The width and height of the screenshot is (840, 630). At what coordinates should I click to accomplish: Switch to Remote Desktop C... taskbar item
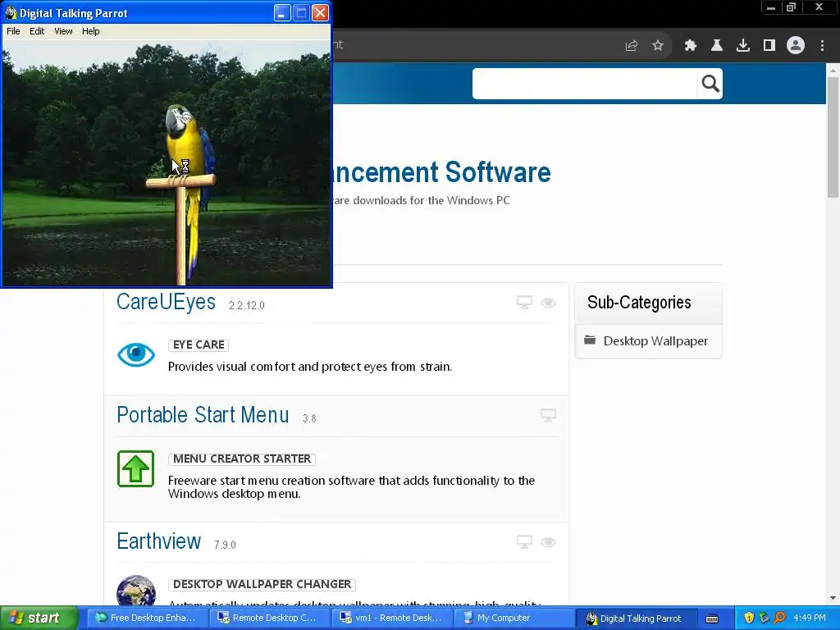(x=267, y=618)
